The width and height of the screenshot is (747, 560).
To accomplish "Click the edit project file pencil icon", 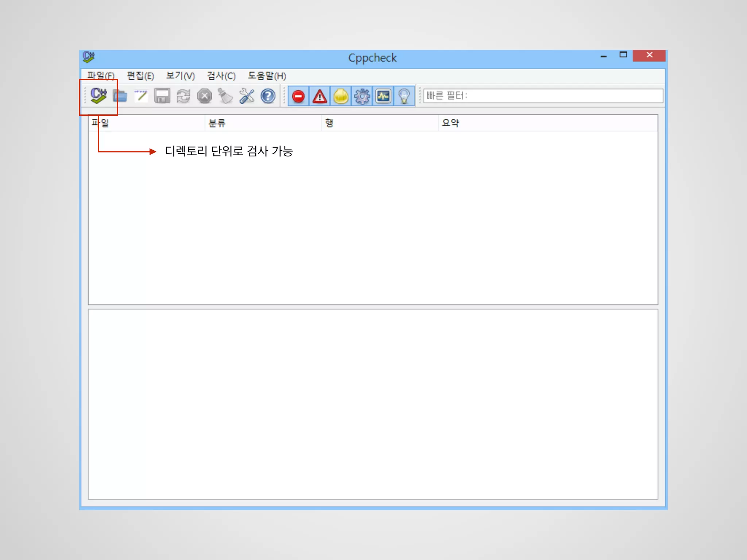I will tap(141, 96).
